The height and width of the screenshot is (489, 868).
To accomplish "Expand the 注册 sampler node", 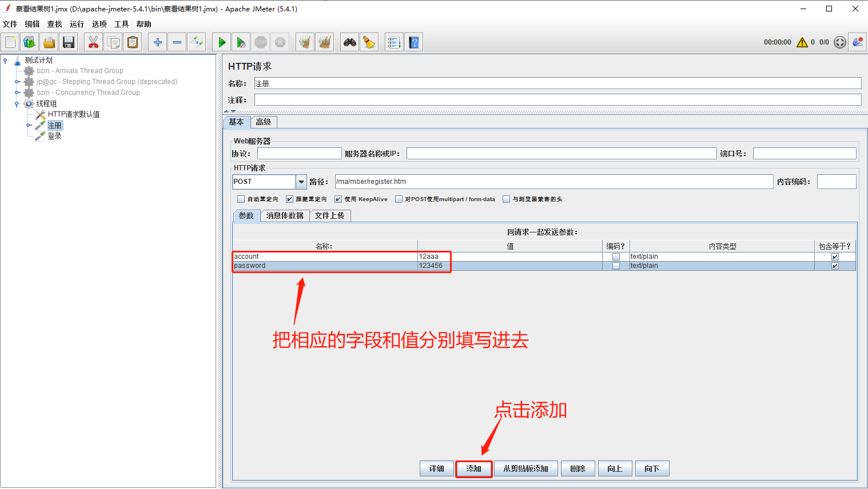I will coord(29,125).
